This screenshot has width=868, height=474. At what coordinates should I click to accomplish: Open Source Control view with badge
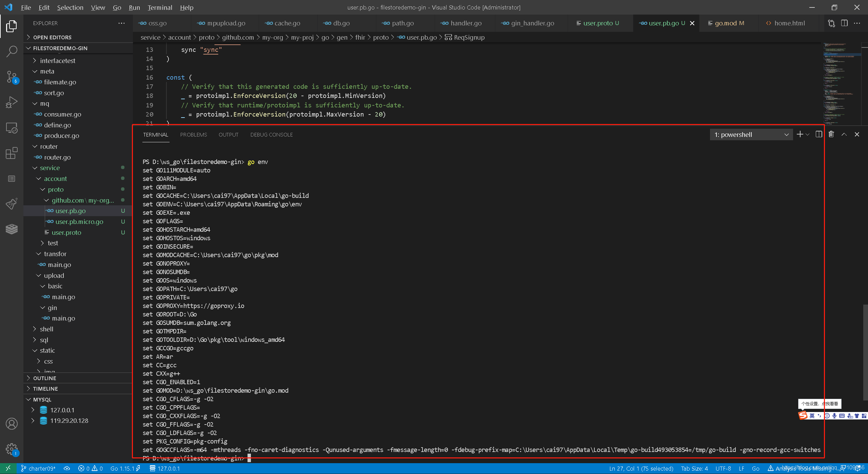point(12,77)
